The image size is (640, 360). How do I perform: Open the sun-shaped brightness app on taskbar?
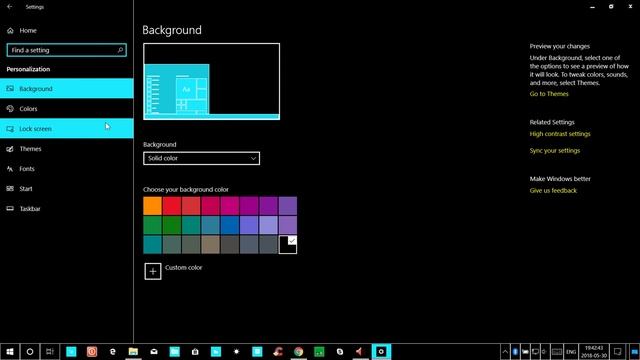pos(236,351)
